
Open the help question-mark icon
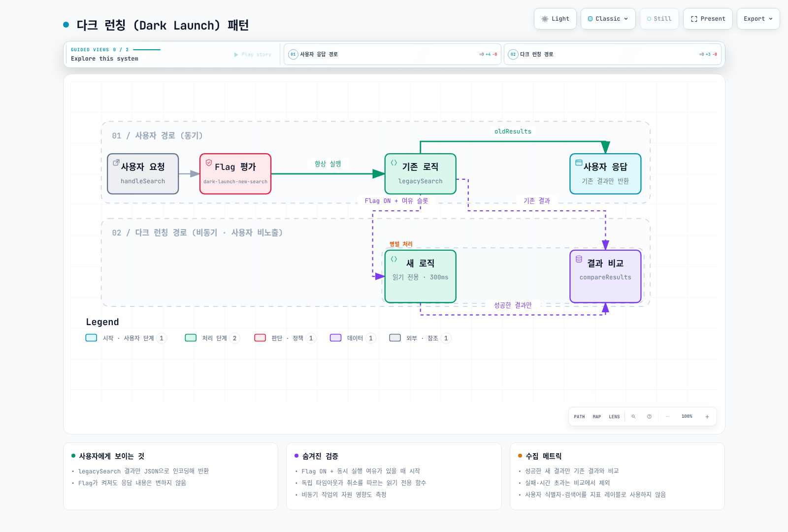[649, 417]
